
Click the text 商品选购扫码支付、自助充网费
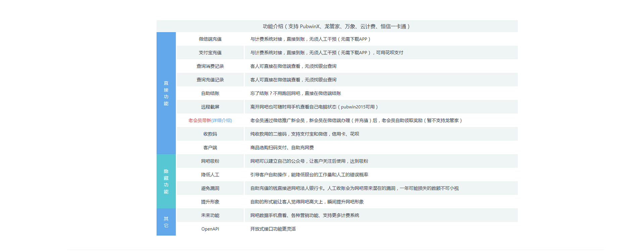[x=282, y=148]
